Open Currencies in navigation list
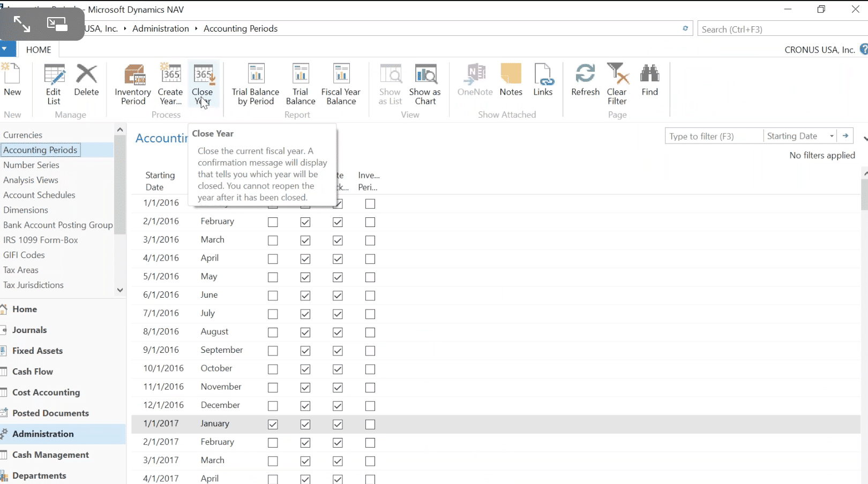 [x=23, y=135]
